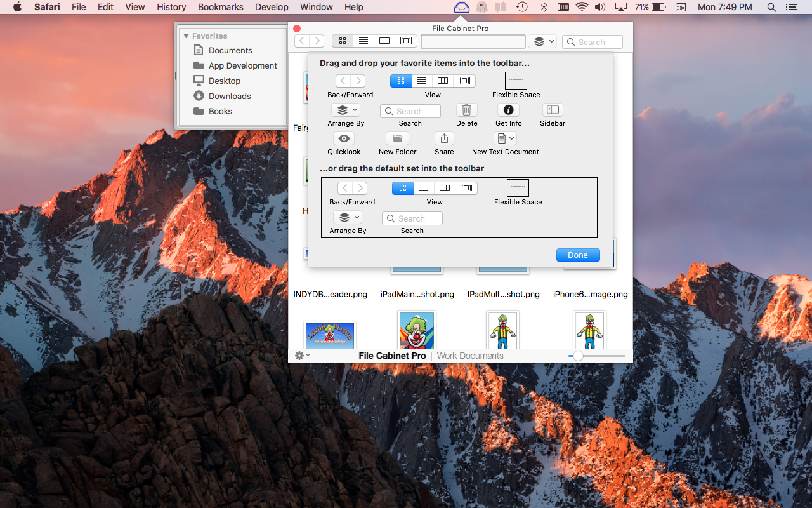Screen dimensions: 812x508
Task: Click the Delete trash icon in customize palette
Action: [466, 110]
